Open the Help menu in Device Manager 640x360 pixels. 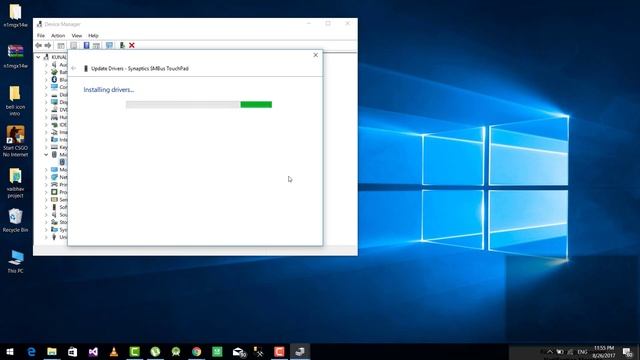pos(93,36)
